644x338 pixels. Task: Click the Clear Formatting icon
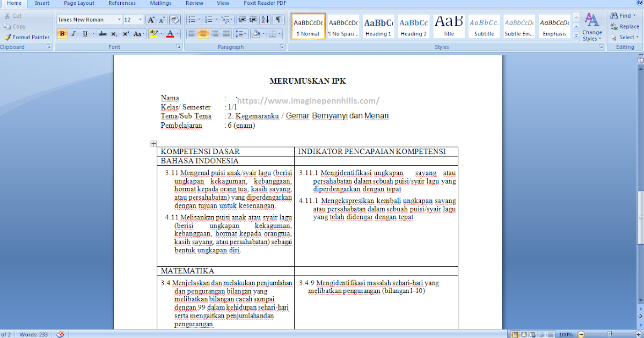click(175, 20)
